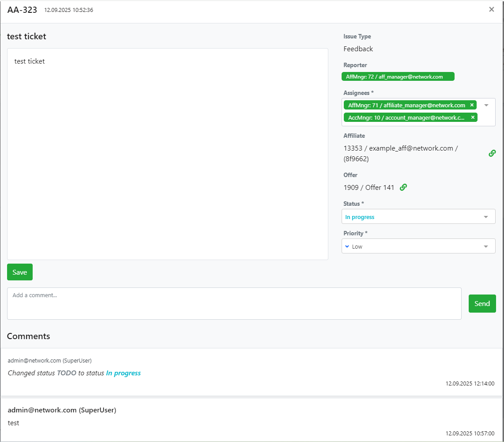Click inside the ticket description text area

(x=168, y=154)
